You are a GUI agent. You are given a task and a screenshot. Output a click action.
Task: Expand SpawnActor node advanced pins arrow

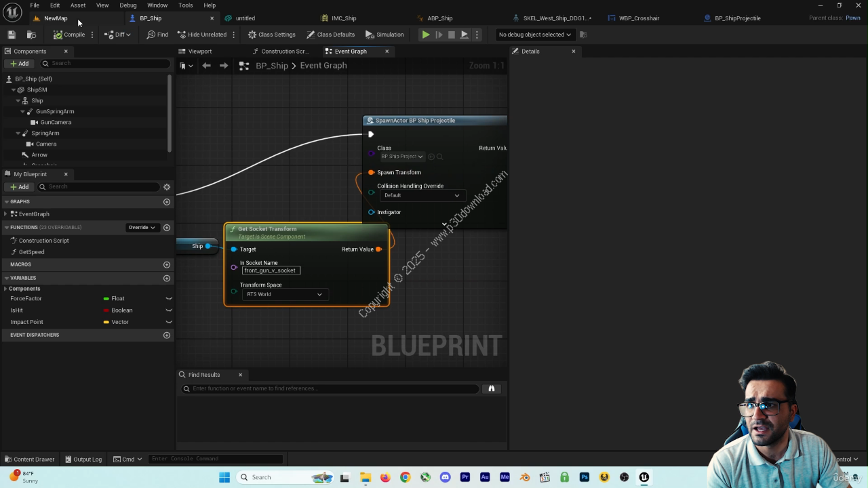coord(444,224)
